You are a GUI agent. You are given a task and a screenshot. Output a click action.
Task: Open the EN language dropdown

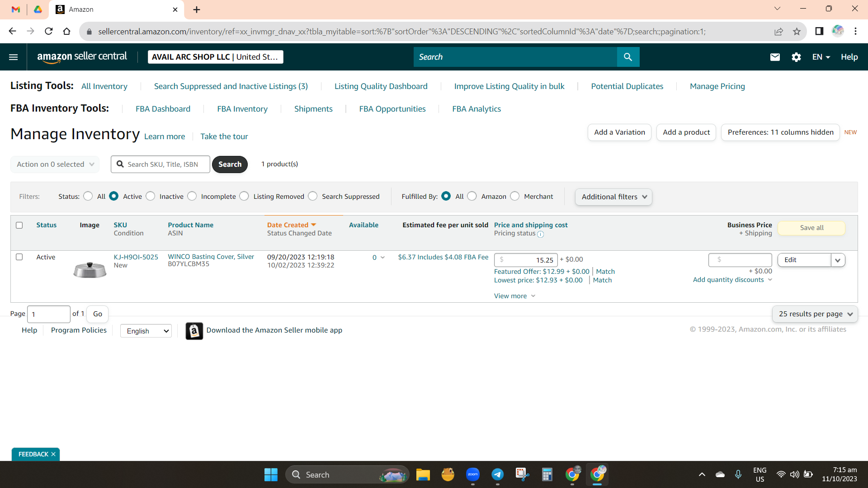[821, 57]
